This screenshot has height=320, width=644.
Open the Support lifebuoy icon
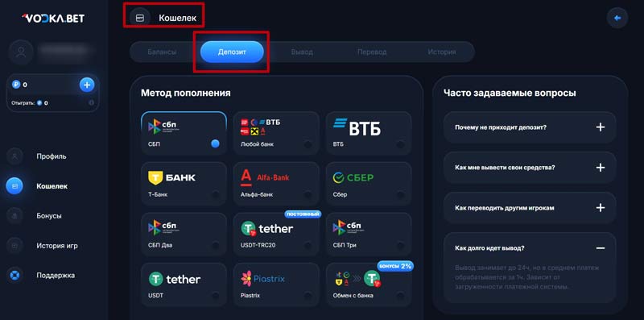[14, 275]
